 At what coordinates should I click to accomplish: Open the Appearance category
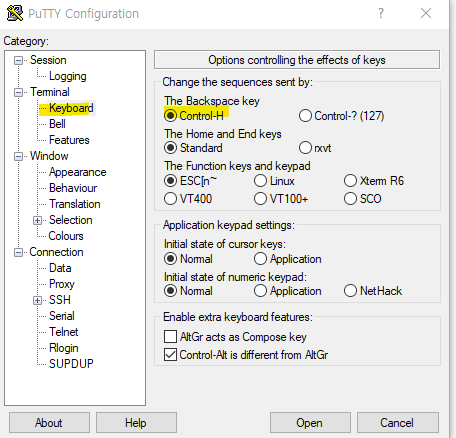pos(78,172)
